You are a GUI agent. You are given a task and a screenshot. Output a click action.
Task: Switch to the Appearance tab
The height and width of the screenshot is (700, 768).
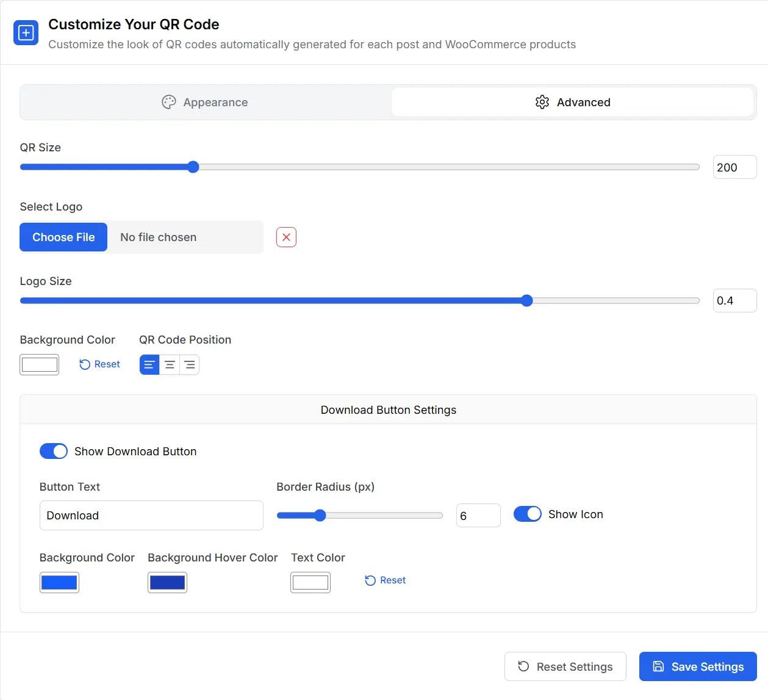pyautogui.click(x=205, y=103)
